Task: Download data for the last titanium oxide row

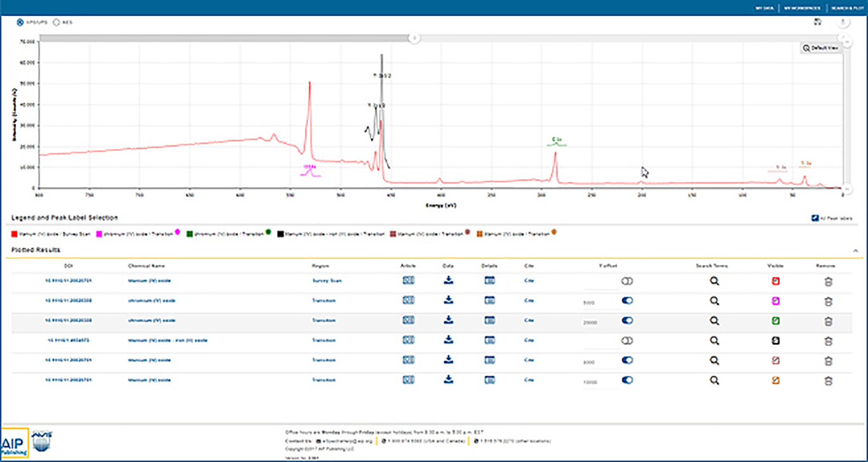Action: coord(448,380)
